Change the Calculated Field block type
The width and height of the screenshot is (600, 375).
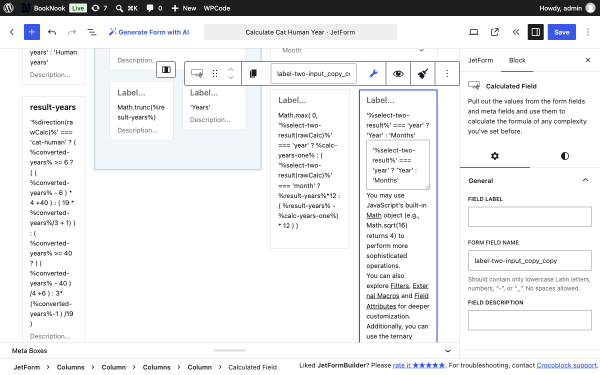point(197,73)
